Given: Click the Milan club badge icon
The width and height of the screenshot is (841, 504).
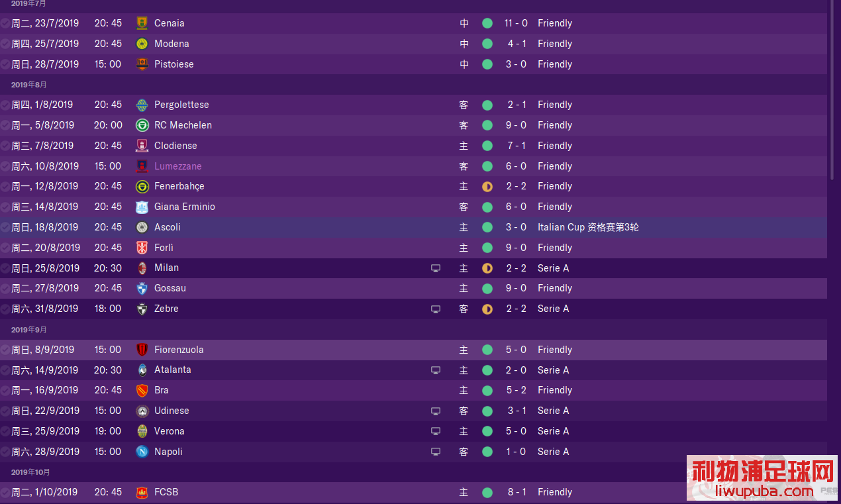Looking at the screenshot, I should [142, 268].
